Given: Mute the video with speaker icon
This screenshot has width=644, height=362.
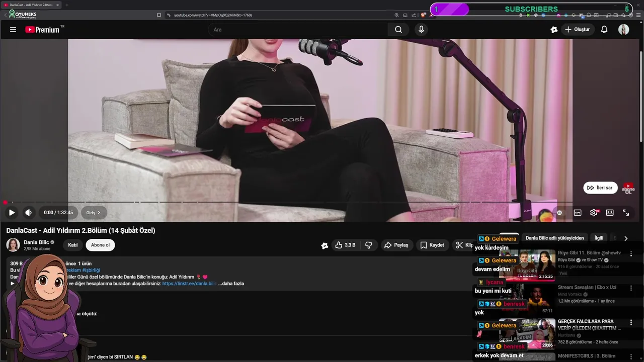Looking at the screenshot, I should point(29,213).
